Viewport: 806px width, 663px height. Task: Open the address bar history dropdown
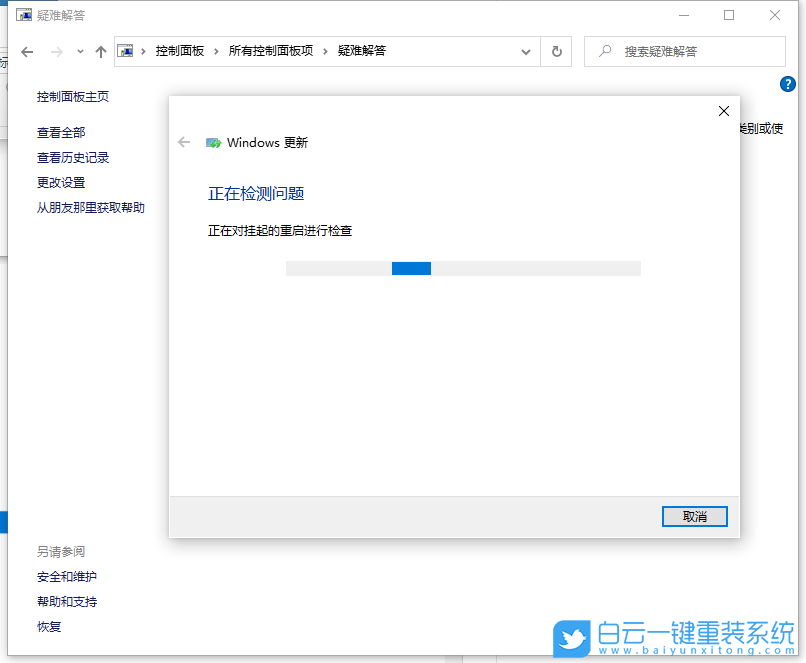525,51
